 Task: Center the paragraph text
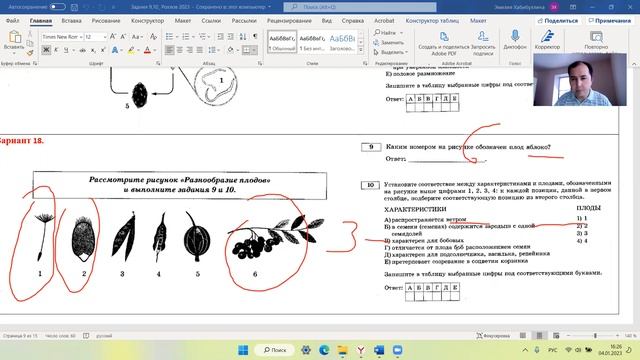(180, 50)
